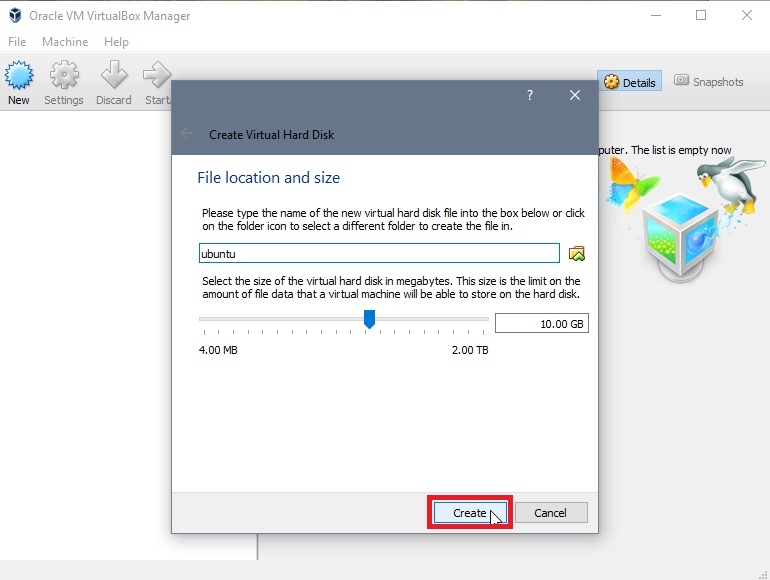Screen dimensions: 770x580
Task: Click the Discard toolbar arrow icon
Action: 114,75
